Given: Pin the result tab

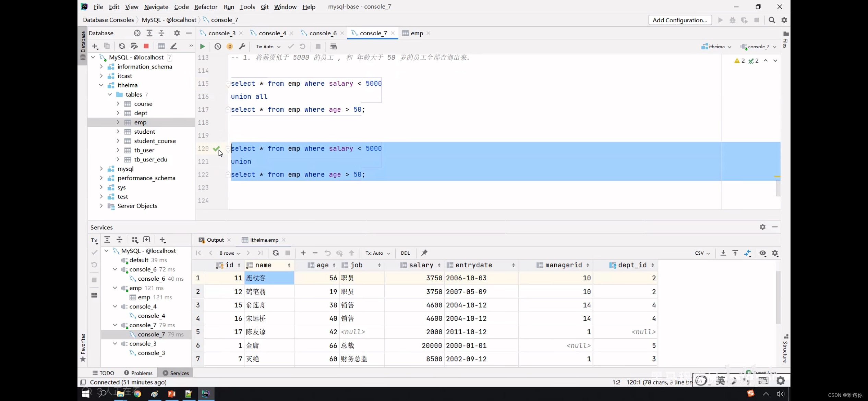Looking at the screenshot, I should (x=424, y=253).
